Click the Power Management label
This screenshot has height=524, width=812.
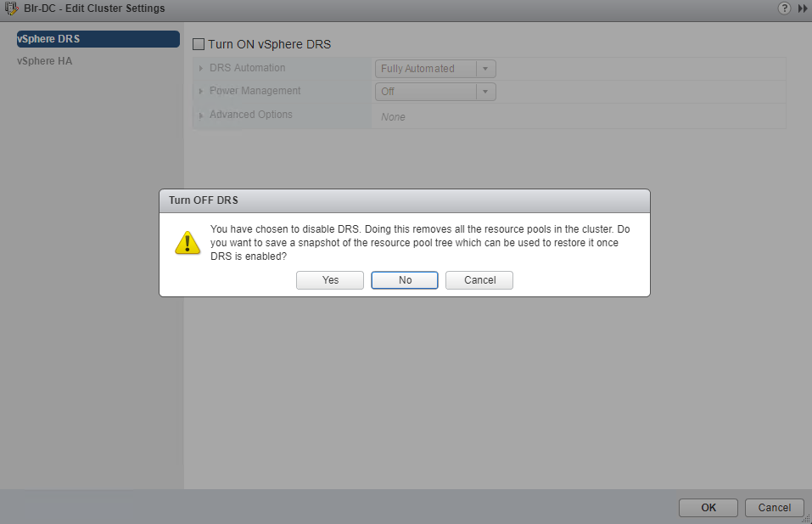tap(255, 91)
